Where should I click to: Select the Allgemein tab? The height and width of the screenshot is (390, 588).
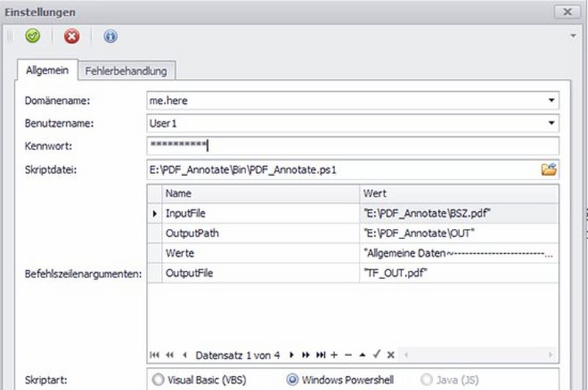coord(47,71)
